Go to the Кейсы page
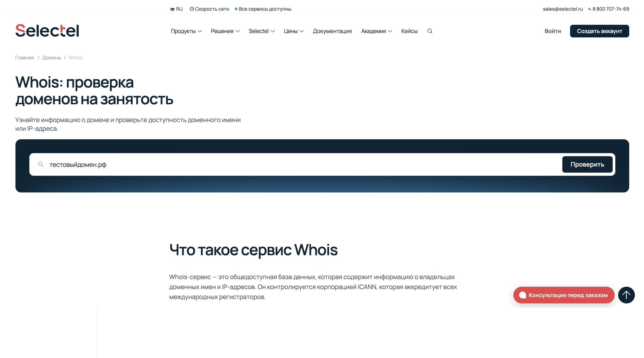The width and height of the screenshot is (644, 358). pos(409,31)
